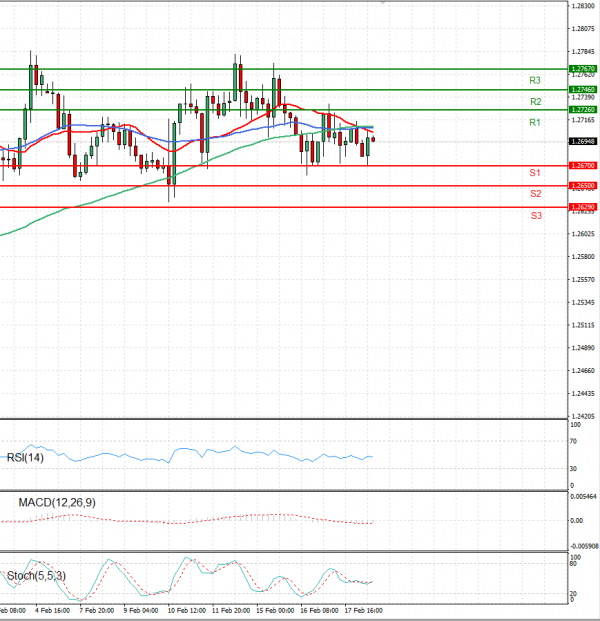The height and width of the screenshot is (621, 600).
Task: Click the 17 Feb 16:00 time label
Action: (x=364, y=610)
